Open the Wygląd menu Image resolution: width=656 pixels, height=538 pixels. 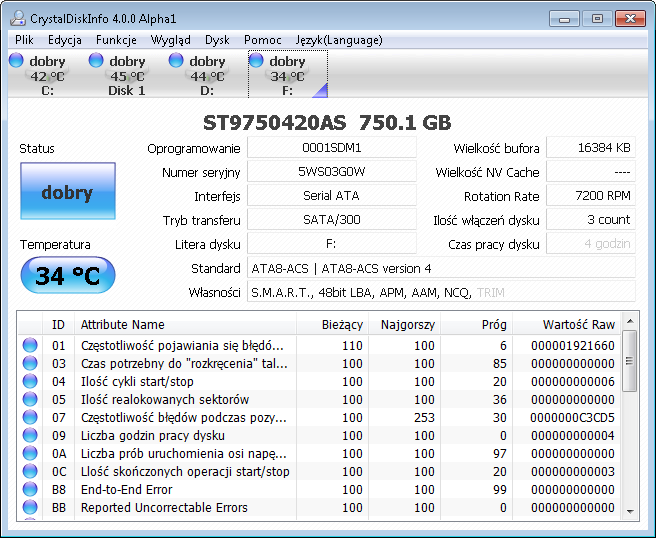click(171, 40)
